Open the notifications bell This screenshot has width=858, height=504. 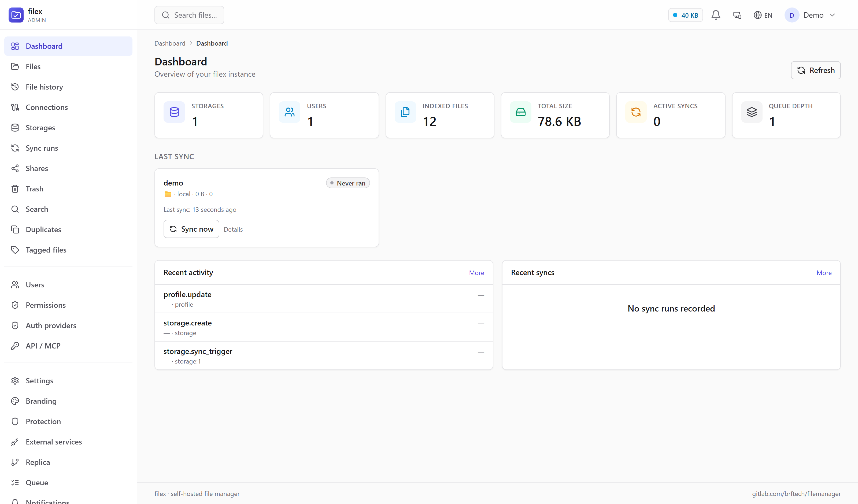click(x=716, y=15)
